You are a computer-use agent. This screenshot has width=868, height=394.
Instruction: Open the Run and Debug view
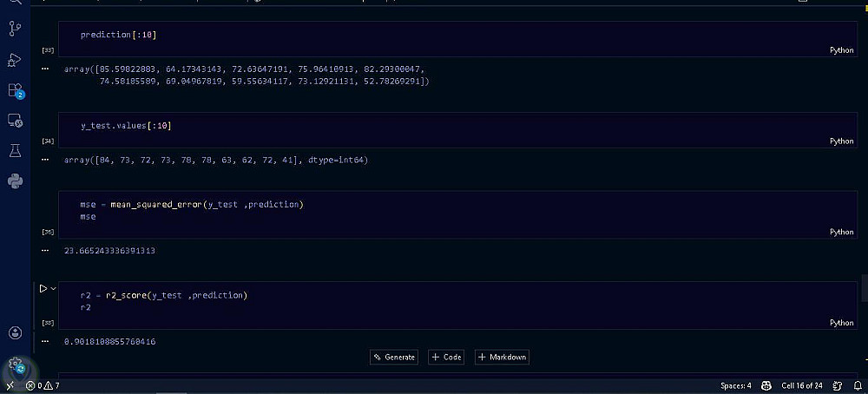[15, 59]
